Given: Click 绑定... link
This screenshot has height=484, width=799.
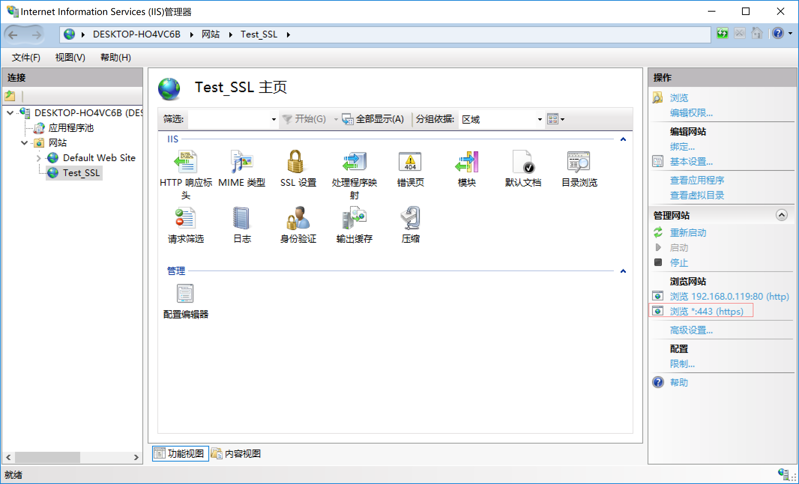Looking at the screenshot, I should (682, 147).
